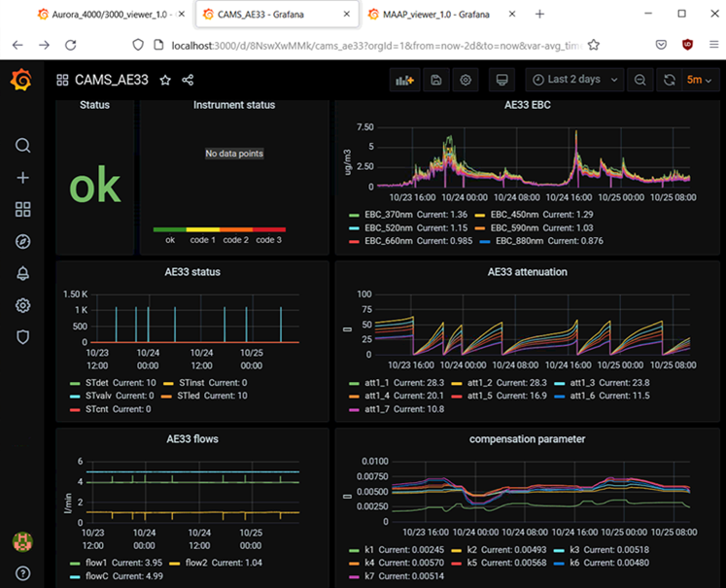Open the Explore compass icon
The height and width of the screenshot is (588, 726).
click(22, 241)
